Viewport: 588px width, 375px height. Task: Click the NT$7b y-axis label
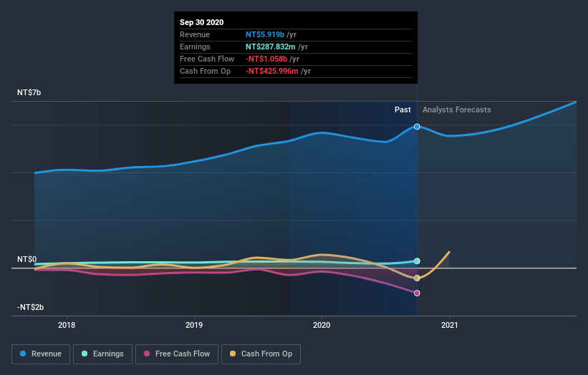[29, 93]
